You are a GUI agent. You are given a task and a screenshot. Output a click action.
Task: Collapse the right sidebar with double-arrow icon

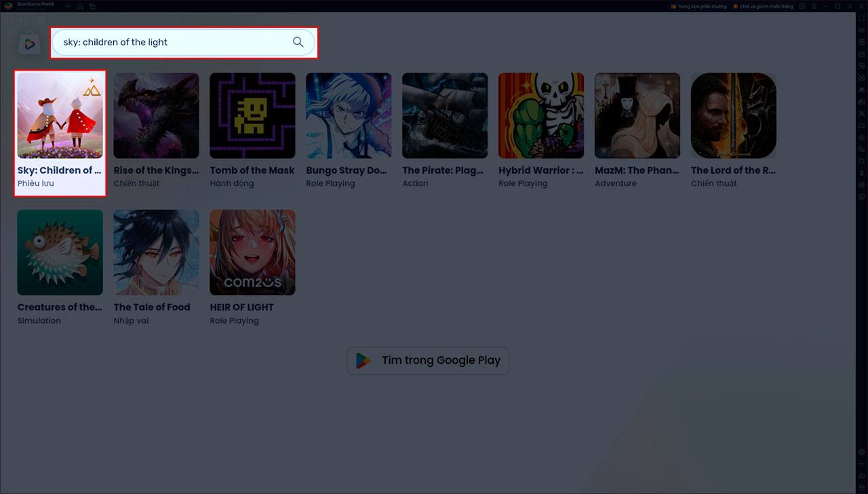coord(861,6)
